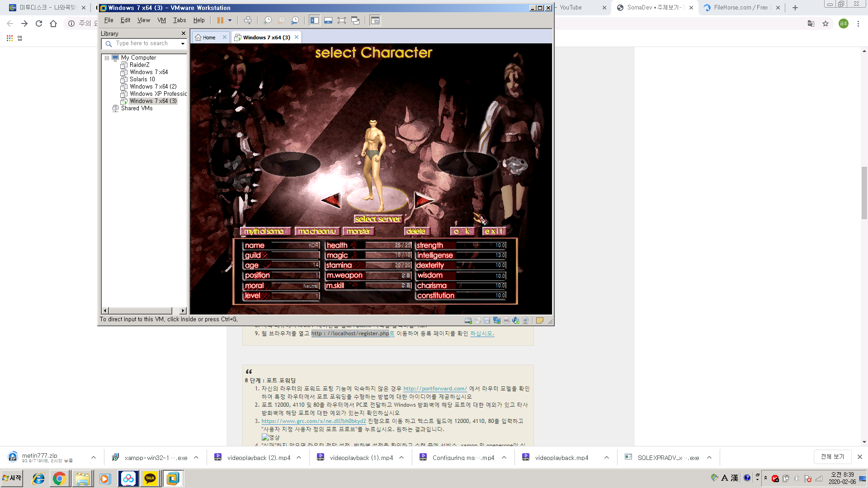This screenshot has width=868, height=488.
Task: Enter full screen mode for the VM
Action: (341, 20)
